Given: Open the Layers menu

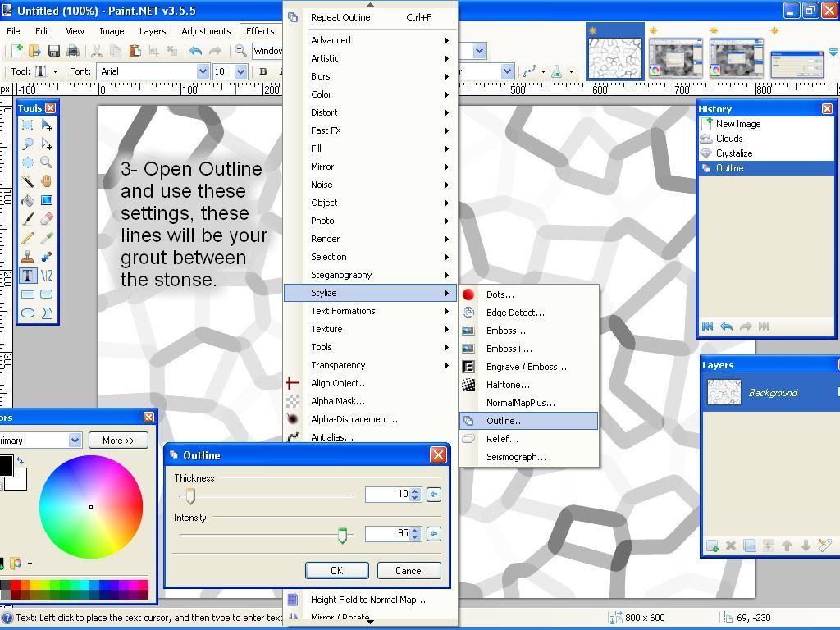Looking at the screenshot, I should 152,31.
